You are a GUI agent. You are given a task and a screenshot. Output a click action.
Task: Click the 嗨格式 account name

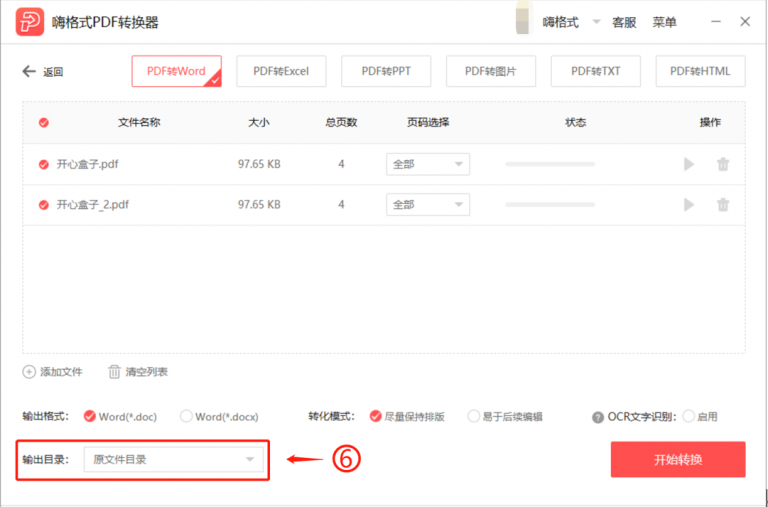560,22
